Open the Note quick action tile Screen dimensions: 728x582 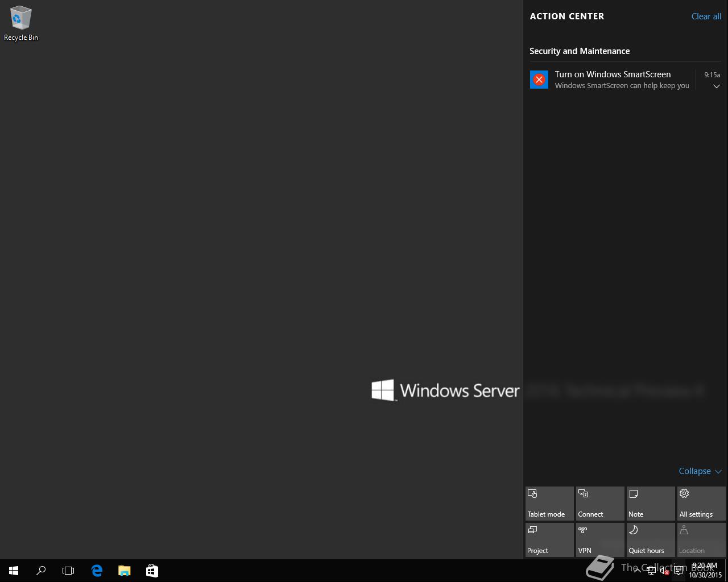point(651,503)
